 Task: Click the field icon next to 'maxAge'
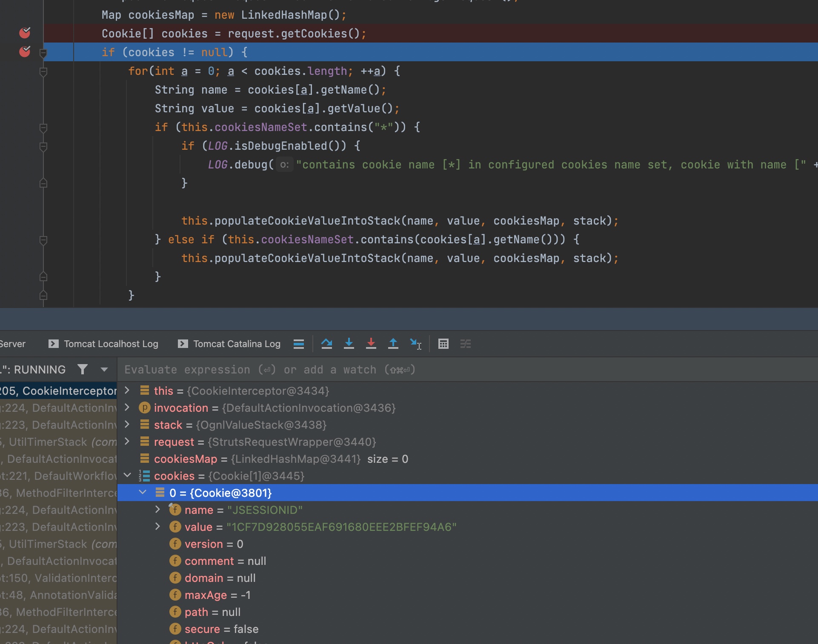[175, 595]
